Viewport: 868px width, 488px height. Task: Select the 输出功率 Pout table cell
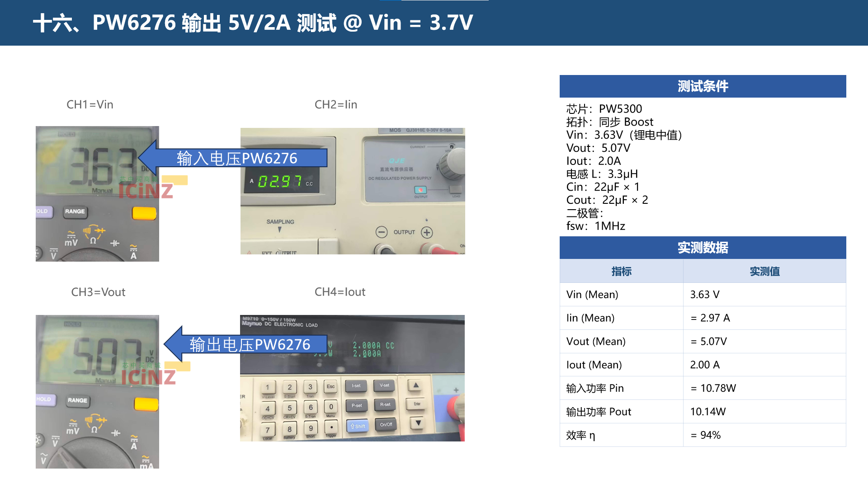pos(621,412)
